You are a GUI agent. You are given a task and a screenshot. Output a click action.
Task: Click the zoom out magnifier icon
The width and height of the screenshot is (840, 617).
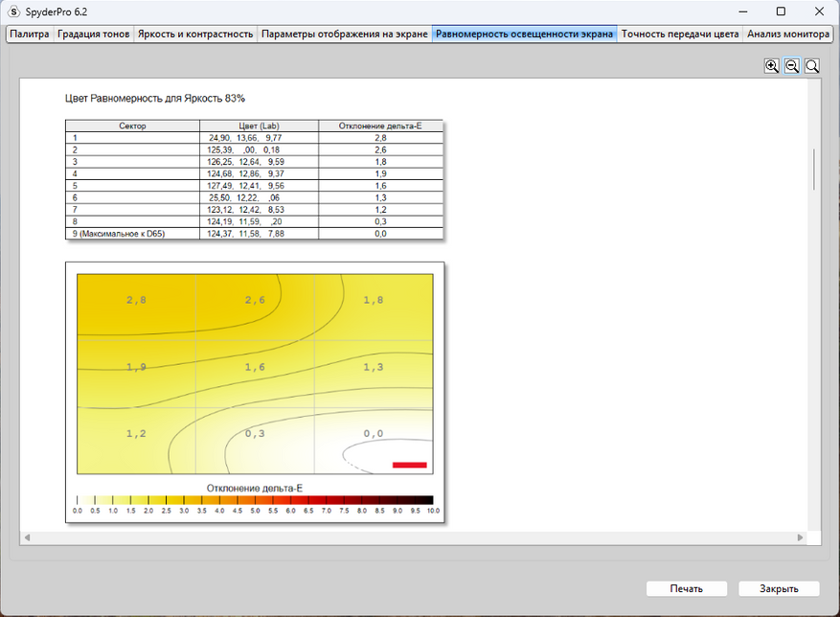coord(792,66)
